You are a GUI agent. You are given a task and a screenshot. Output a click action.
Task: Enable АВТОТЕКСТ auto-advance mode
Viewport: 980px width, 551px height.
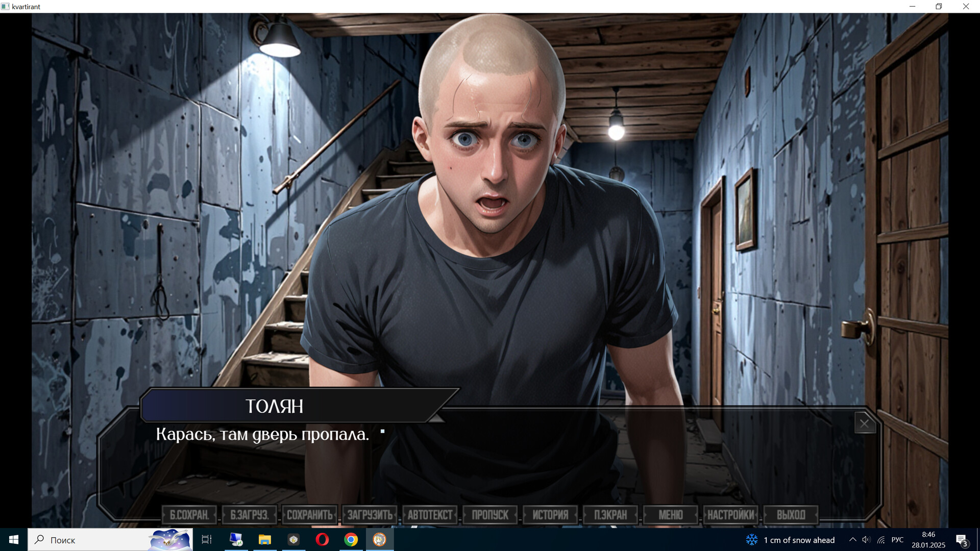(430, 514)
